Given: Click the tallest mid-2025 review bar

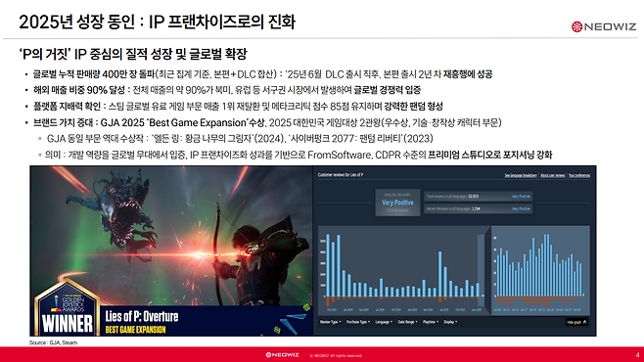Looking at the screenshot, I should point(440,274).
